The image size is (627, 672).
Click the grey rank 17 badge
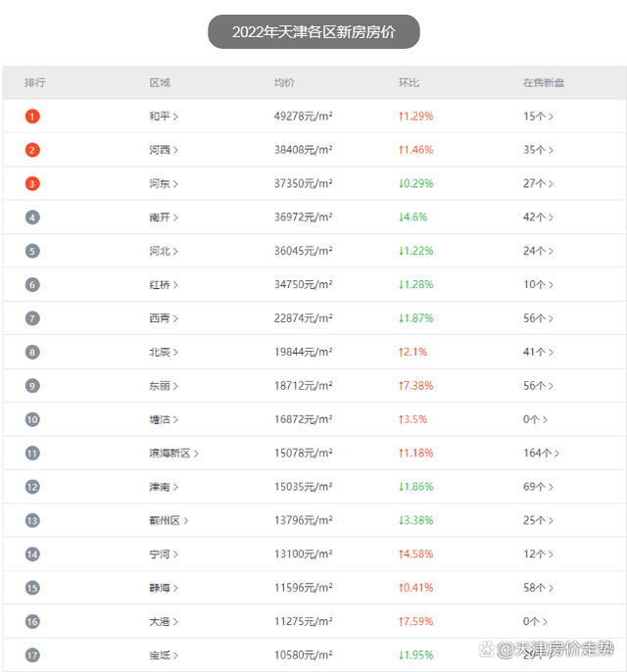32,655
